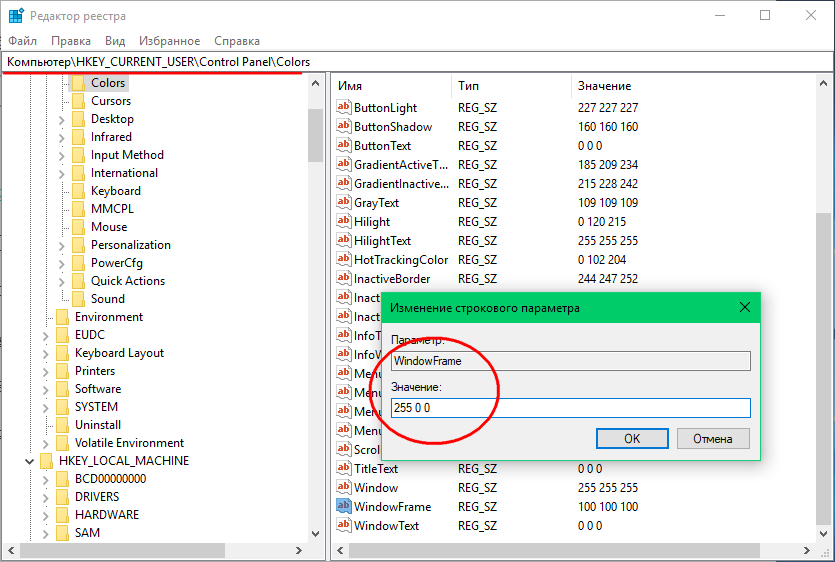Image resolution: width=835 pixels, height=562 pixels.
Task: Select the Software key in tree
Action: 98,389
